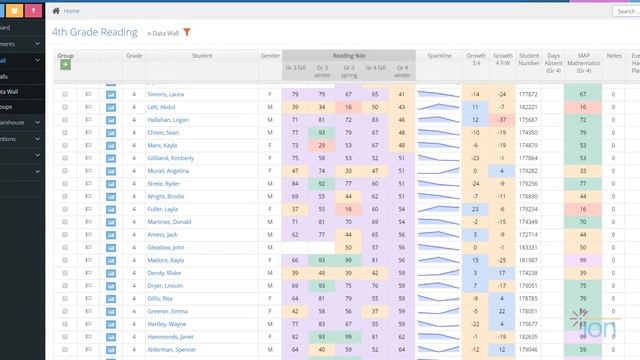Open the filter funnel icon
Screen dimensions: 640x360
click(187, 32)
